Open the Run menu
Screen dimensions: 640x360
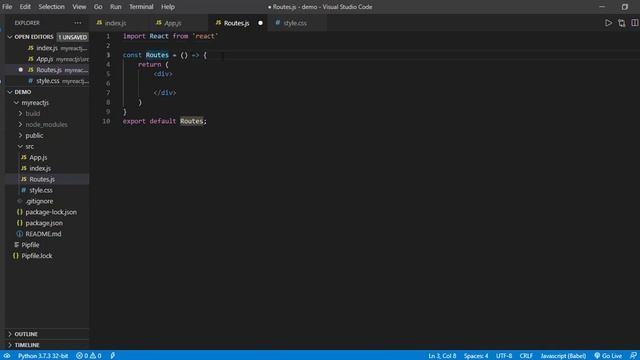click(116, 7)
